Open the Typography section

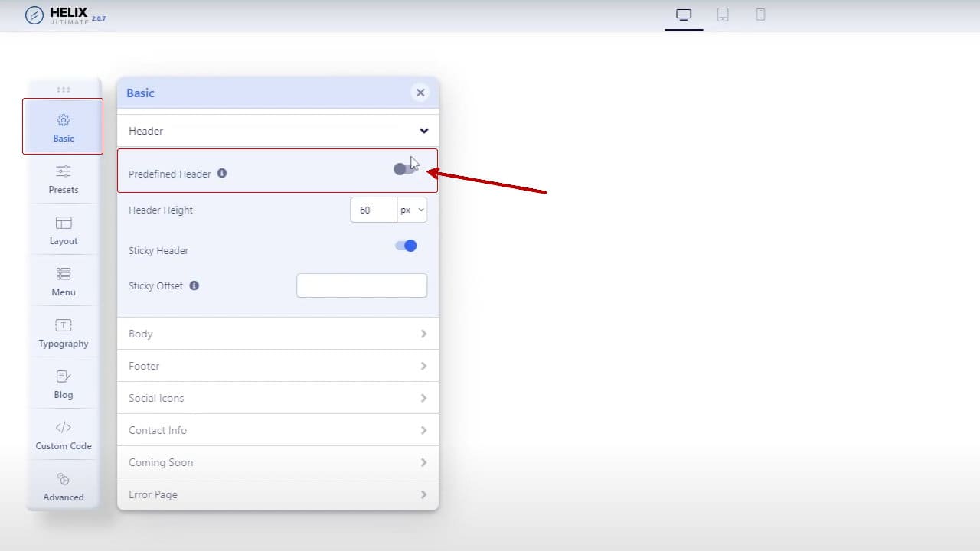[64, 333]
